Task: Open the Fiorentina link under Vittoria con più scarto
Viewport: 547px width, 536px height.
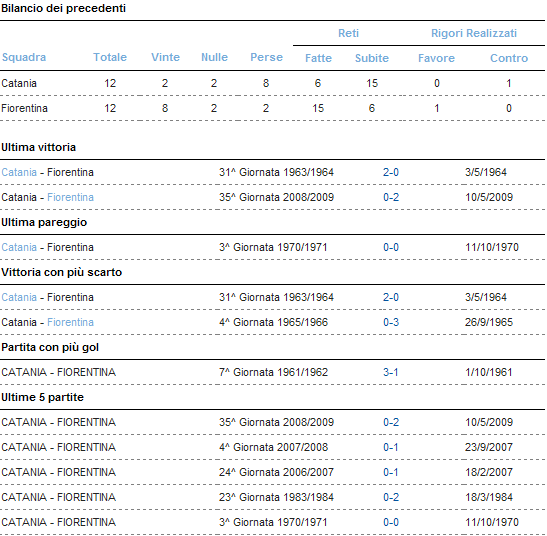Action: tap(70, 322)
